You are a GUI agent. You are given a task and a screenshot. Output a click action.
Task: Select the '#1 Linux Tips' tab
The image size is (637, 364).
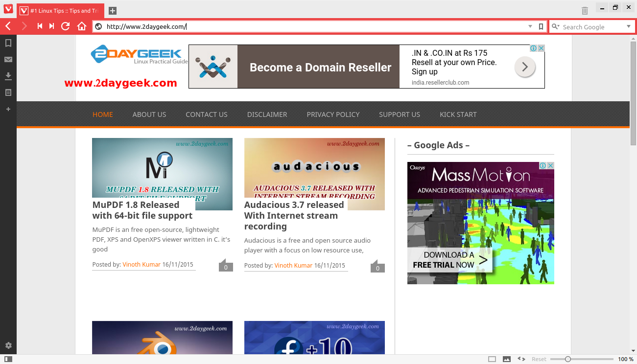pyautogui.click(x=61, y=10)
